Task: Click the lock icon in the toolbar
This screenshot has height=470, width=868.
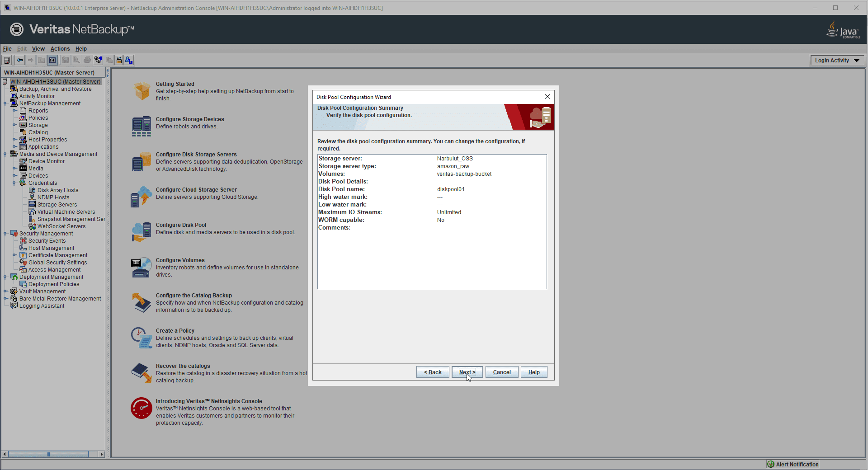Action: [x=119, y=60]
